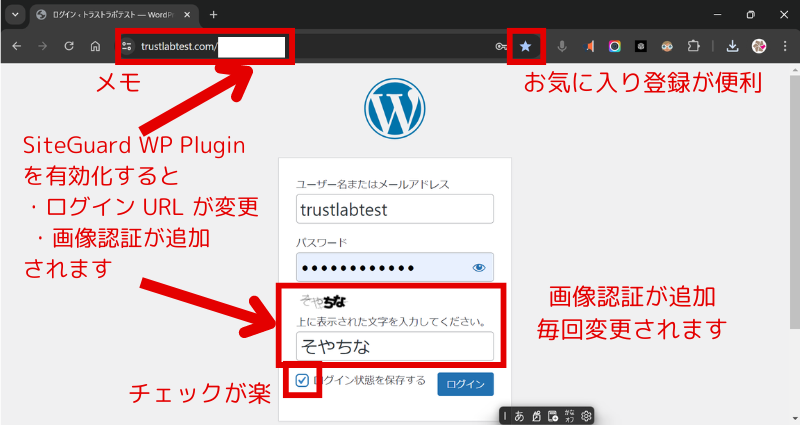The image size is (800, 425).
Task: Focus the username field containing trustlabtest
Action: click(394, 209)
